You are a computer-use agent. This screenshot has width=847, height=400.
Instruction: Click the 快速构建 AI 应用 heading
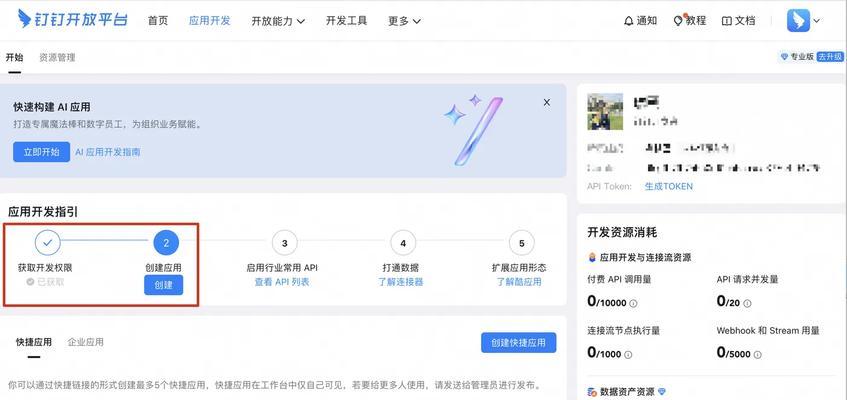52,108
